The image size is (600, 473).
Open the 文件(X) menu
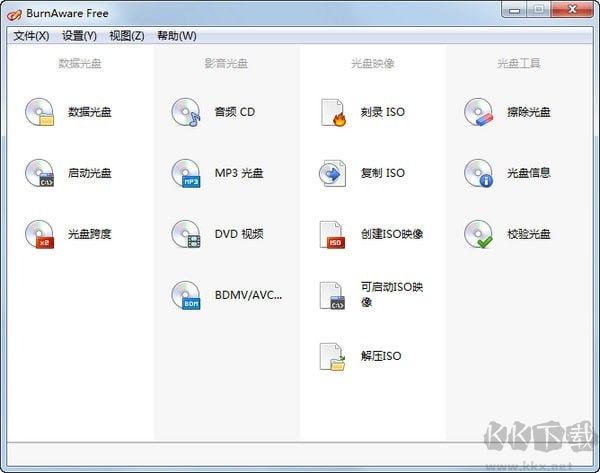[31, 36]
